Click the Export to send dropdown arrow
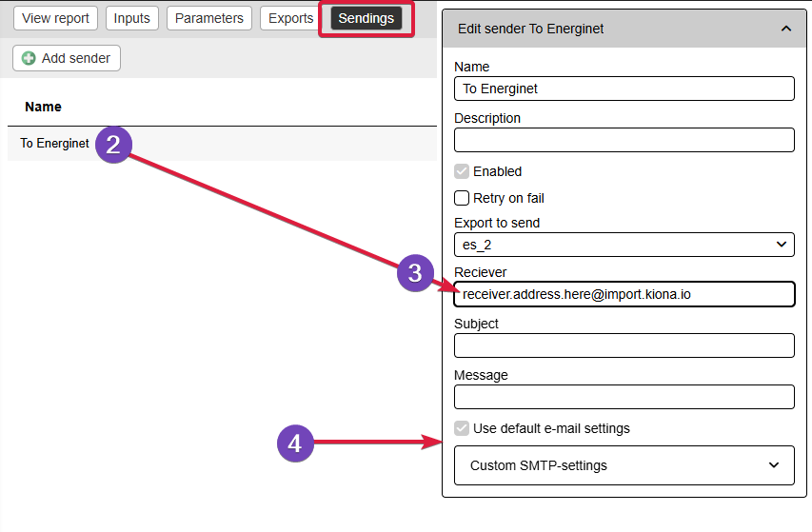This screenshot has width=812, height=532. click(782, 245)
